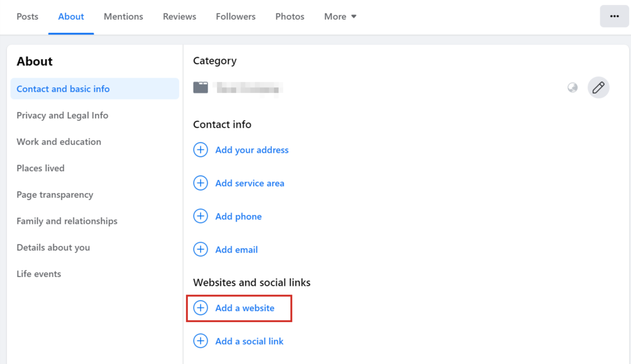Click the Add a website link
Viewport: 631px width, 364px height.
[245, 307]
